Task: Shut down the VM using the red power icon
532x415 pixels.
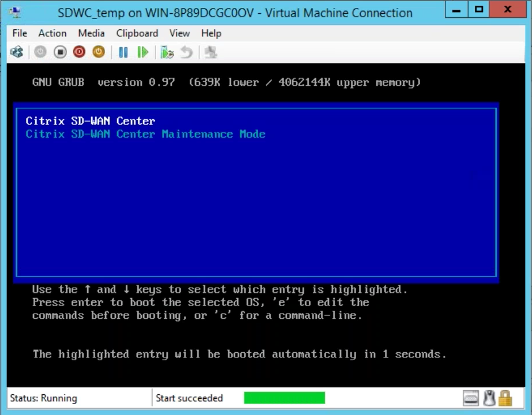Action: (79, 52)
